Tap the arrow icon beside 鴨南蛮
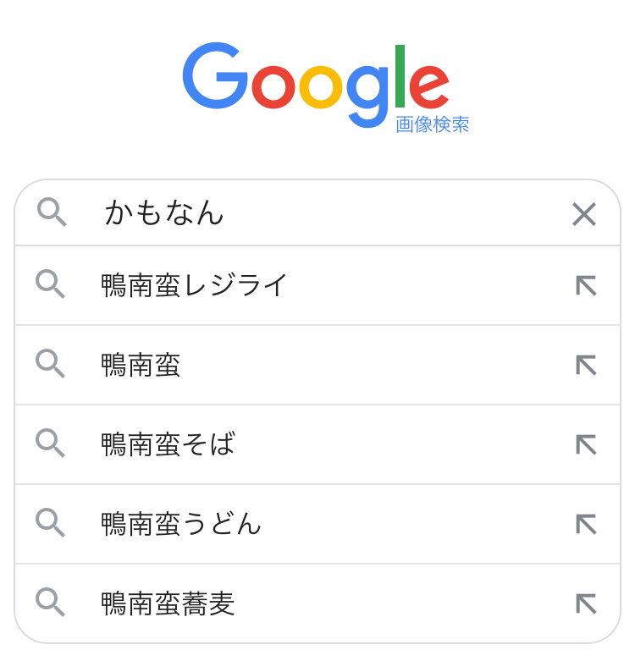The width and height of the screenshot is (635, 672). click(586, 365)
